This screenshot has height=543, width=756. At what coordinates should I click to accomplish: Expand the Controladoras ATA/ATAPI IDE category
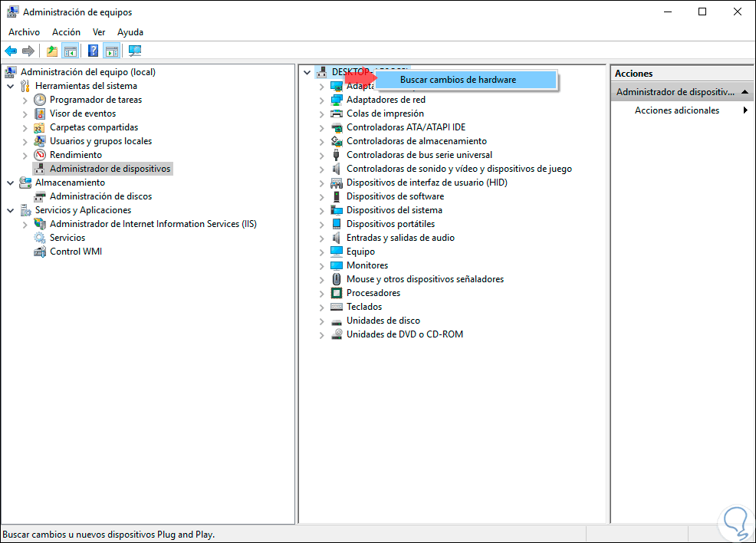(x=321, y=128)
